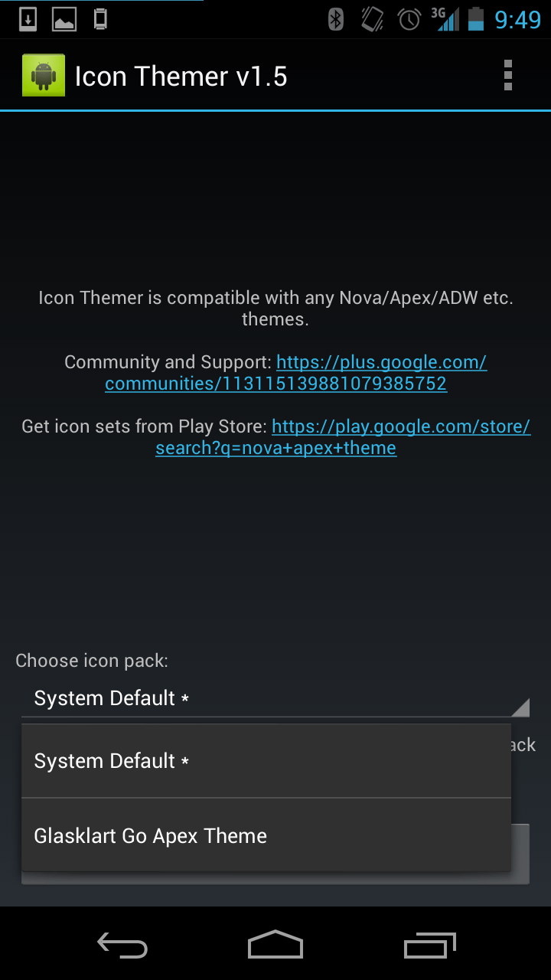551x980 pixels.
Task: Select System Default option in dropdown list
Action: (266, 761)
